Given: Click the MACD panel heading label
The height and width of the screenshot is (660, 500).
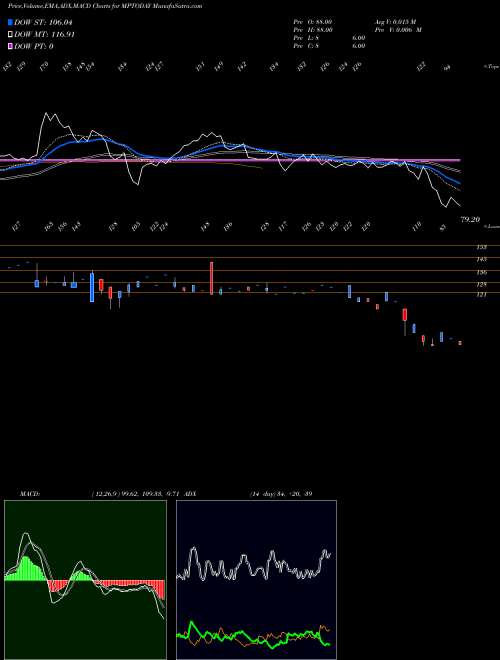Looking at the screenshot, I should (30, 494).
